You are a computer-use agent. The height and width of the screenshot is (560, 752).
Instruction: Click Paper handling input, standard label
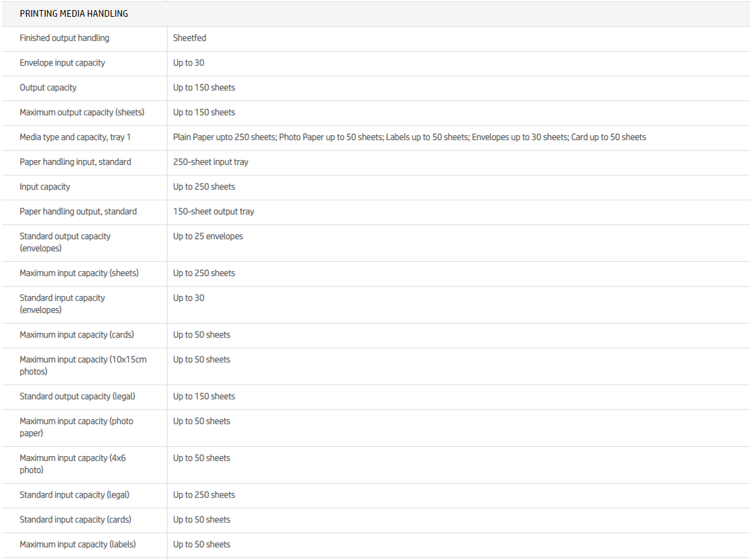tap(75, 162)
